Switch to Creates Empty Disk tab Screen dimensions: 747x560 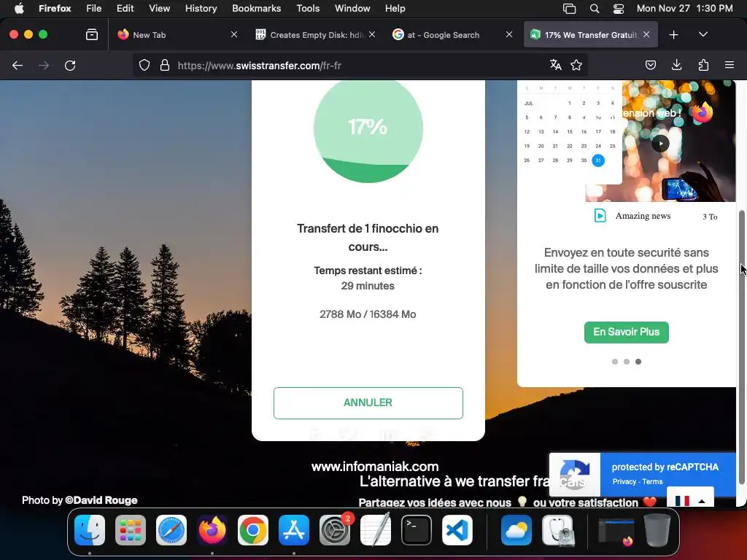pos(316,35)
